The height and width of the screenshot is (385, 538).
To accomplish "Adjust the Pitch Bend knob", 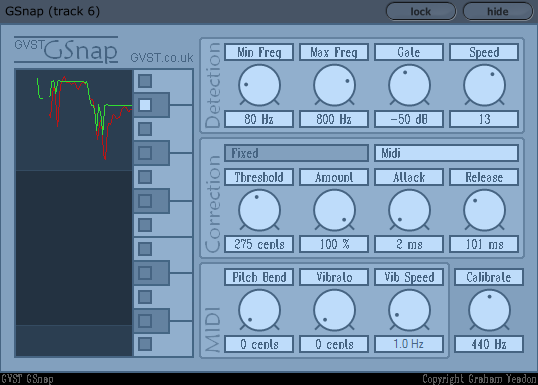I will (259, 310).
